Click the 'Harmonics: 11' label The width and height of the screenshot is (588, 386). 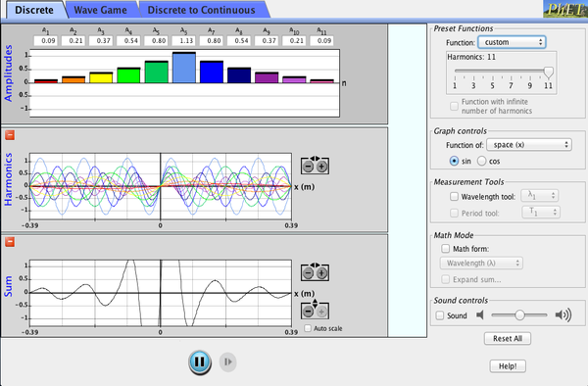[471, 57]
